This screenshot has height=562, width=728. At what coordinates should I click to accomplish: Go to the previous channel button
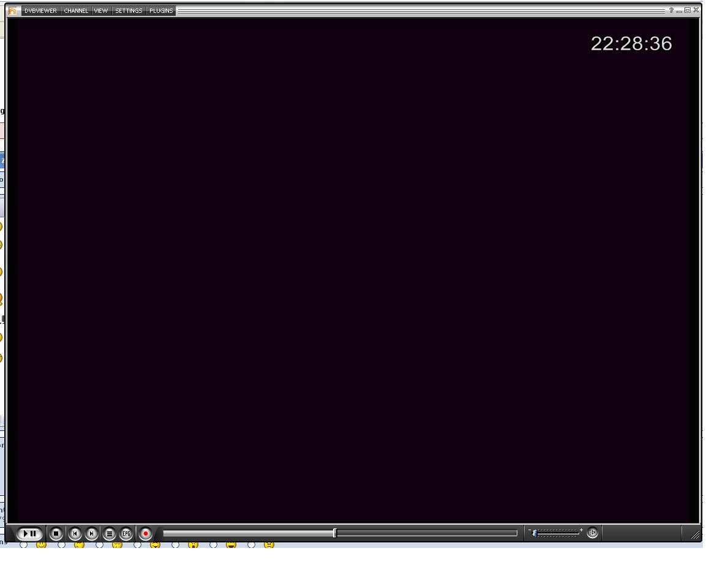point(75,534)
